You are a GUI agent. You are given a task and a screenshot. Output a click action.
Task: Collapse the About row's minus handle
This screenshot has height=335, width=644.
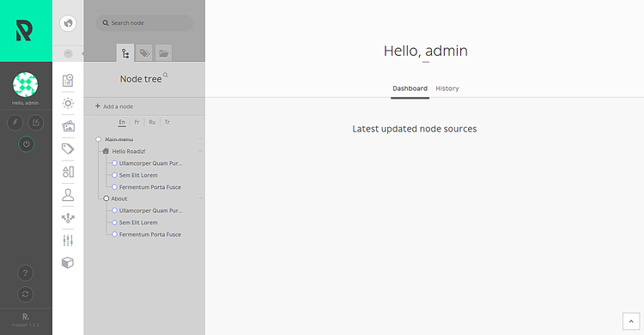[x=200, y=198]
